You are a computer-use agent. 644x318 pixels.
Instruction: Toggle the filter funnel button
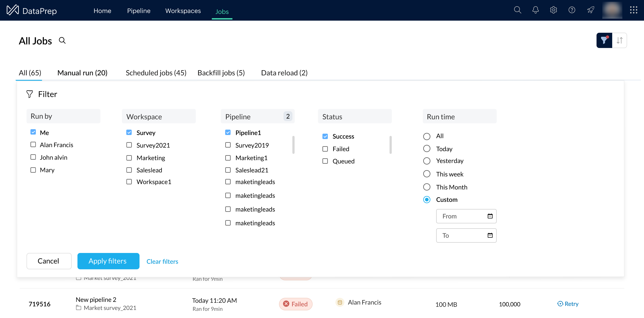[x=604, y=40]
